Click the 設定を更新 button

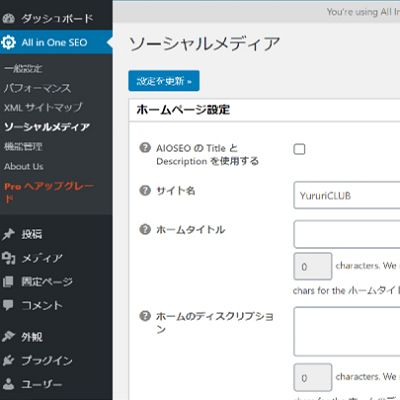pos(164,81)
